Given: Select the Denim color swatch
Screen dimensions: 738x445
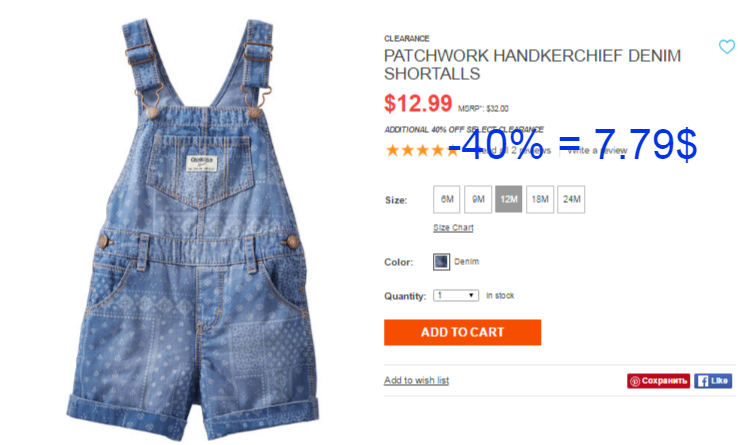Looking at the screenshot, I should pyautogui.click(x=441, y=262).
